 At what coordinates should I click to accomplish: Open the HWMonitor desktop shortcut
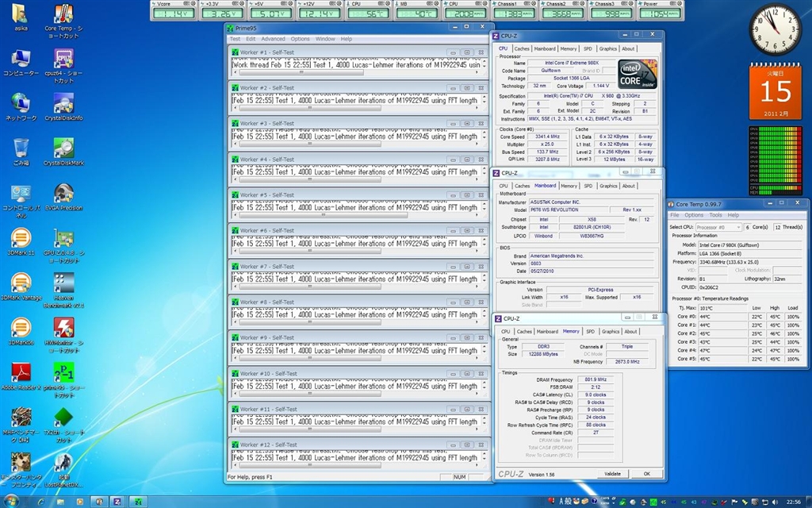[x=64, y=328]
